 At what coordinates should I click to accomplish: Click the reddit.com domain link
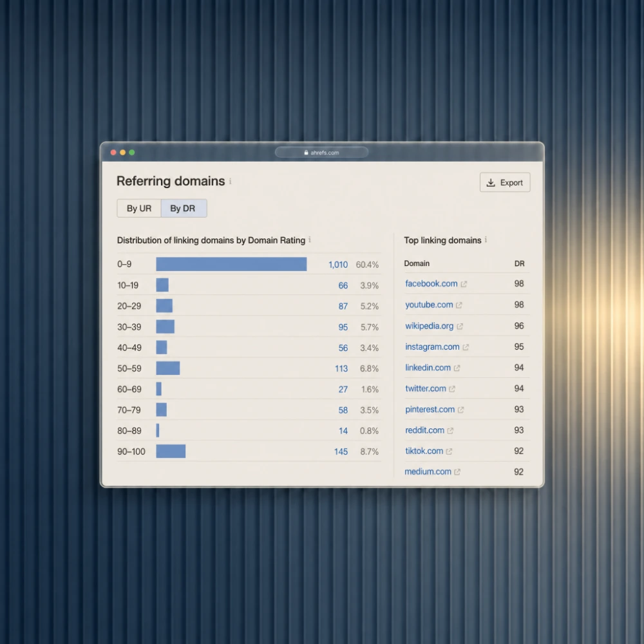424,430
